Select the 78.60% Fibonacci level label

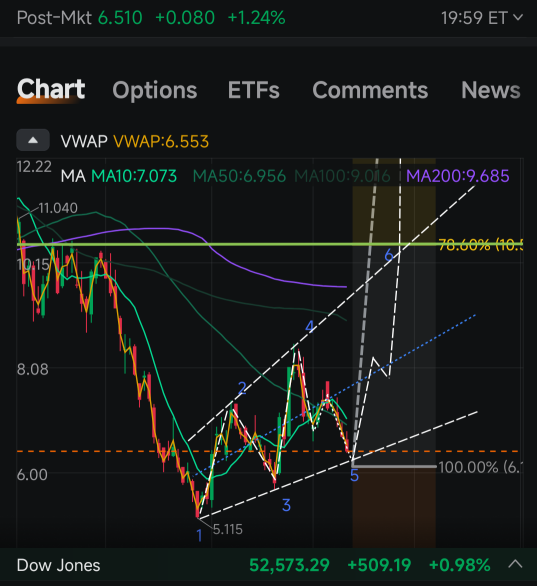point(481,245)
